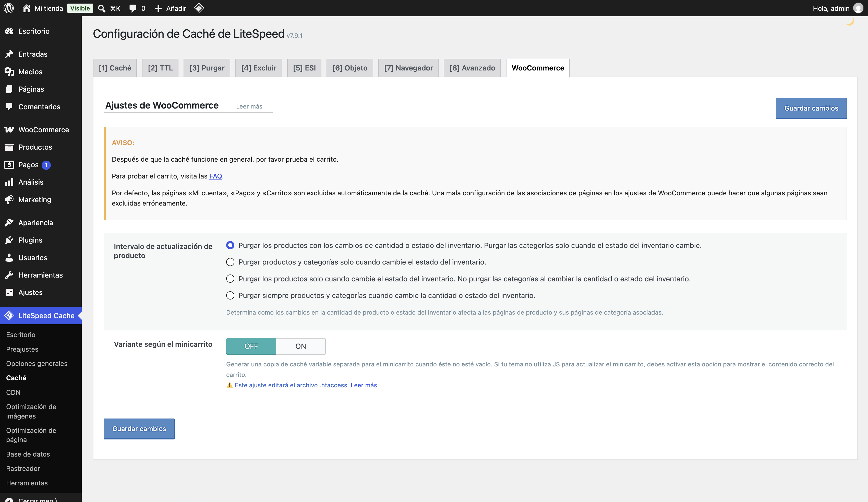Select the first purge option for quantity changes
Image resolution: width=868 pixels, height=502 pixels.
230,245
